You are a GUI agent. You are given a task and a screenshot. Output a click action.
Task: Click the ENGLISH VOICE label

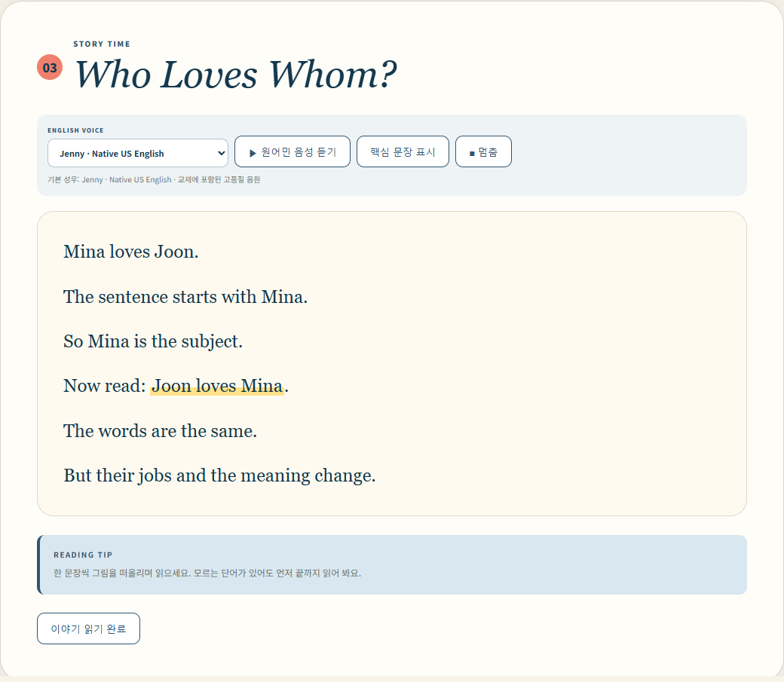tap(75, 130)
